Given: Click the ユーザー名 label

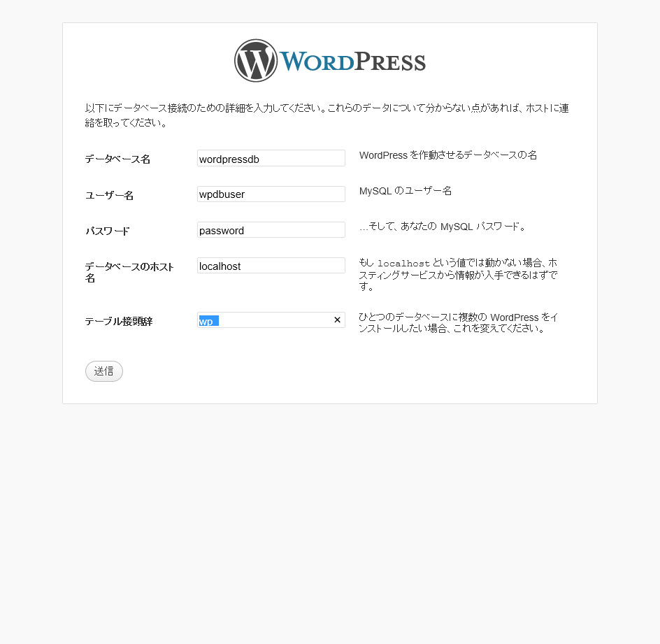Looking at the screenshot, I should coord(110,195).
